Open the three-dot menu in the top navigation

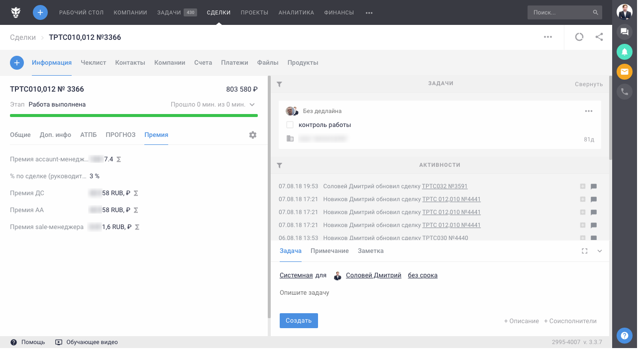point(369,13)
